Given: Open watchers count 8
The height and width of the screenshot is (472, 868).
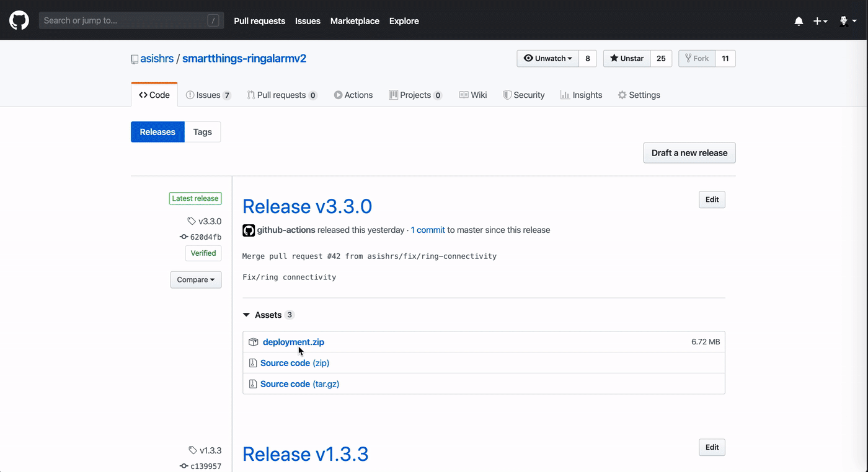Looking at the screenshot, I should pyautogui.click(x=588, y=58).
